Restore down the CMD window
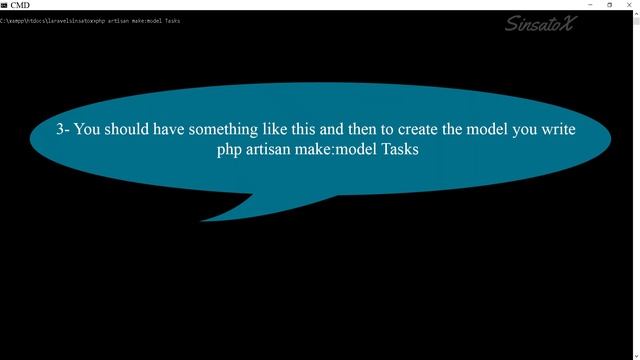 tap(609, 5)
